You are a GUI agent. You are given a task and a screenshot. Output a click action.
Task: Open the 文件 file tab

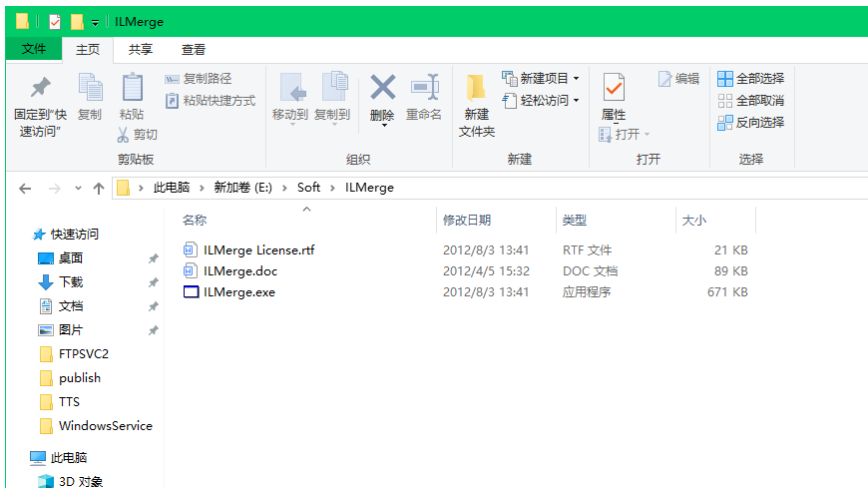pos(34,49)
